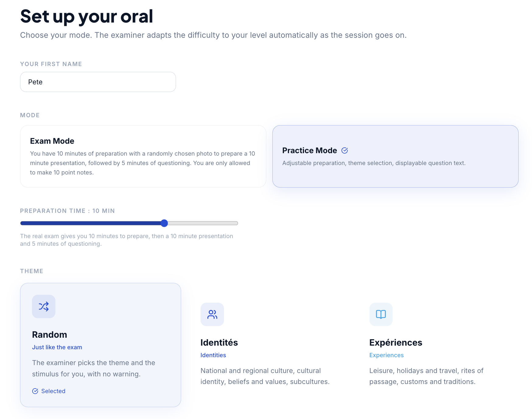
Task: Click the preparation time slider handle
Action: 164,223
